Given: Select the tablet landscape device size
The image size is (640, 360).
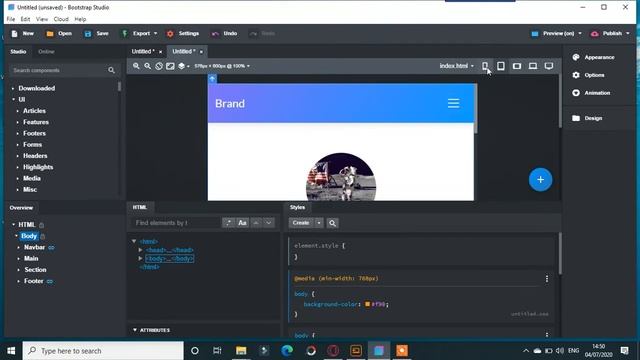Looking at the screenshot, I should coord(517,66).
